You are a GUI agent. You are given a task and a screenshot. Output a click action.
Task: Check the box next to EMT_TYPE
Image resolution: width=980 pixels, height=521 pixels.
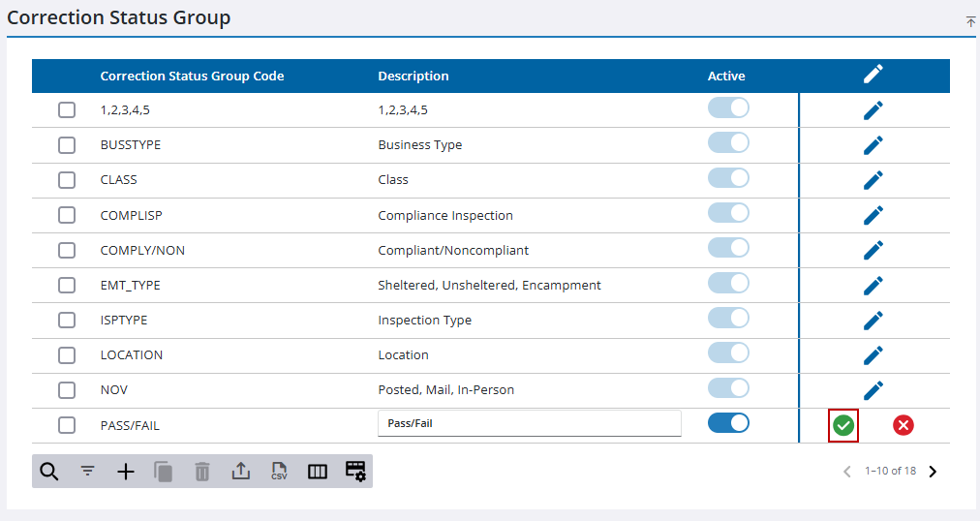[x=67, y=285]
